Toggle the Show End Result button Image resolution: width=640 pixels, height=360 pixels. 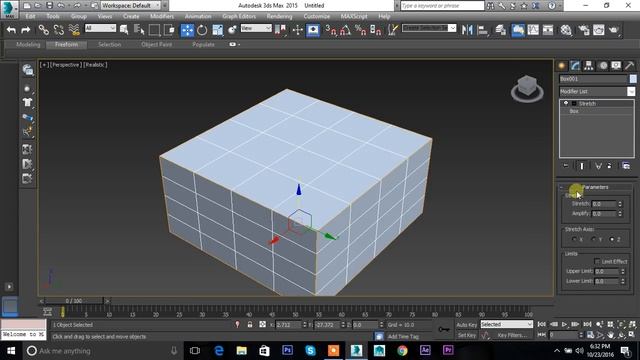click(x=582, y=166)
